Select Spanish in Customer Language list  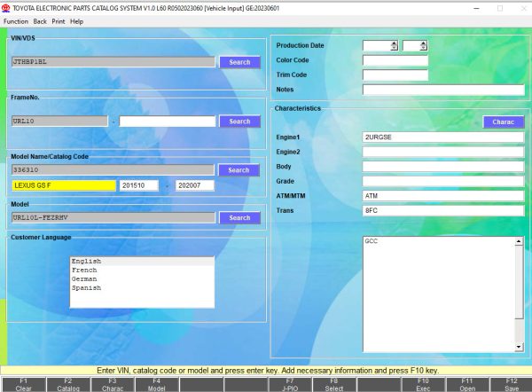pos(142,288)
